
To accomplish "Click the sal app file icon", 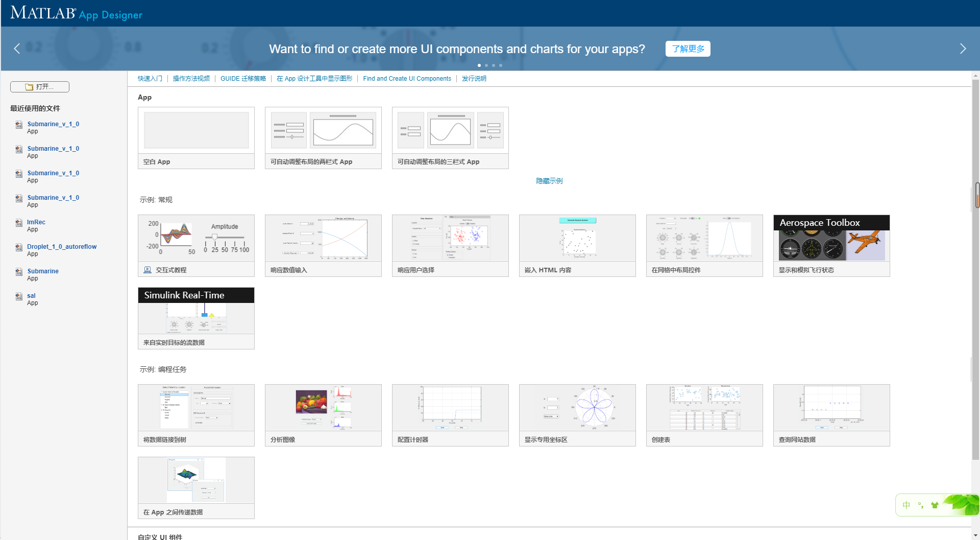I will click(x=19, y=296).
